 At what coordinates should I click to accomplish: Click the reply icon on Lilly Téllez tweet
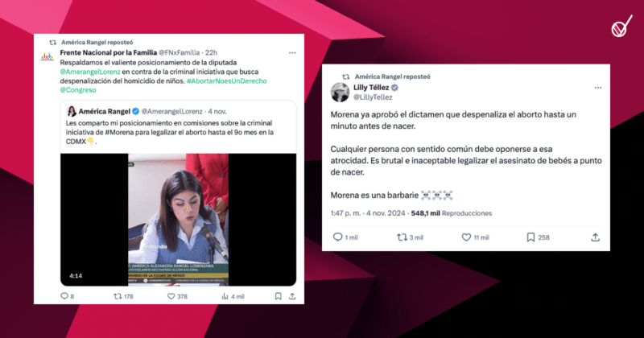(x=337, y=237)
